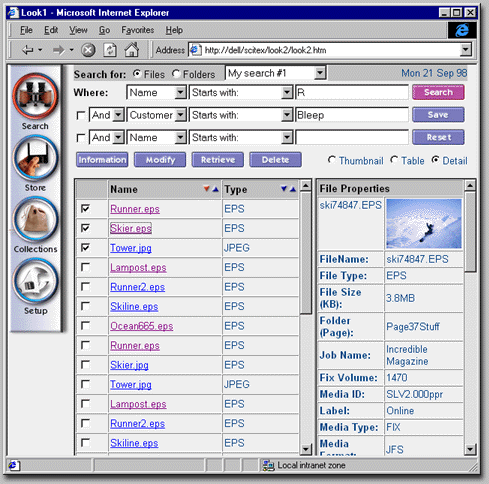Image resolution: width=489 pixels, height=484 pixels.
Task: Select the Files radio button
Action: click(137, 74)
